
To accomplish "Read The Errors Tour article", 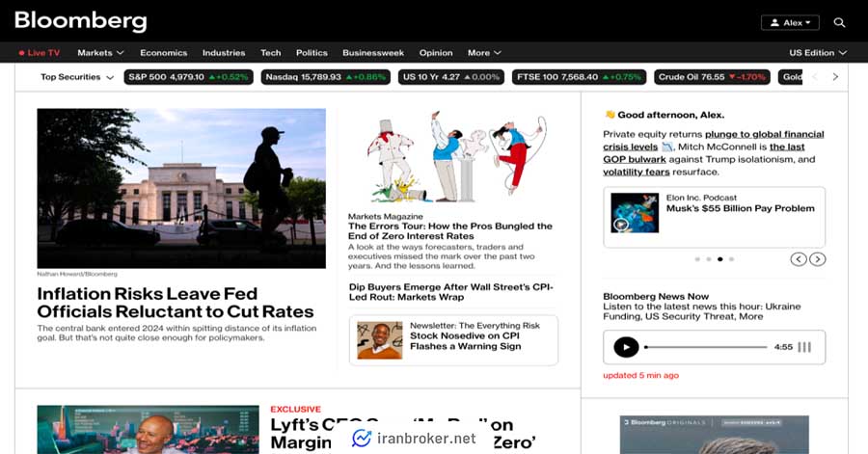I will click(450, 231).
